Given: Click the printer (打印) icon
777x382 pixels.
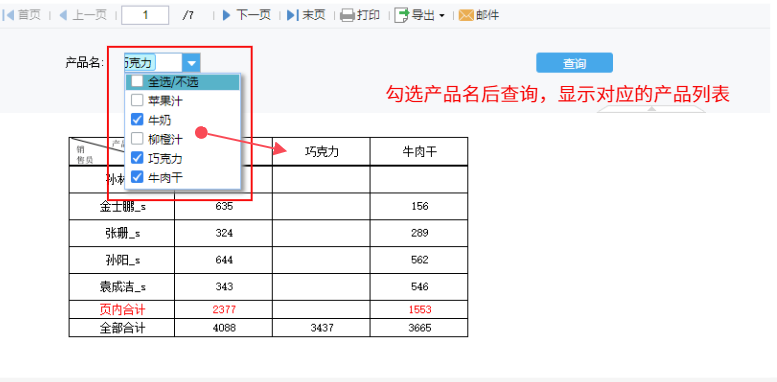Looking at the screenshot, I should [x=347, y=15].
